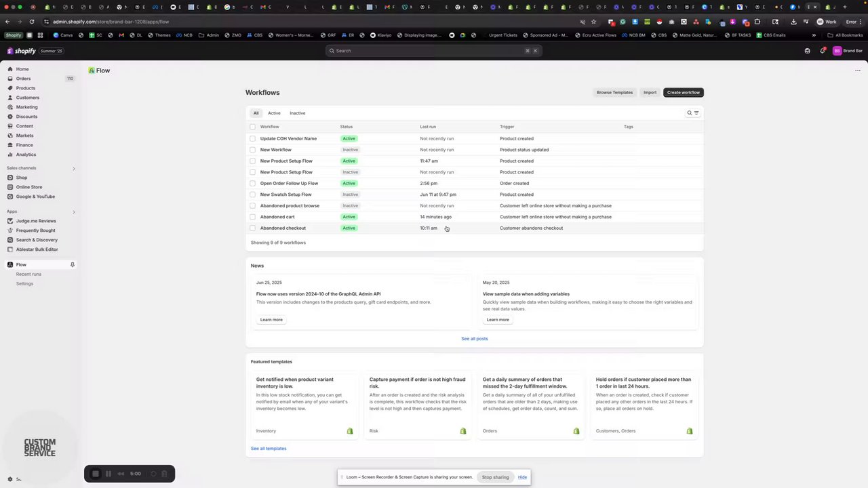Open See all templates link

(269, 449)
